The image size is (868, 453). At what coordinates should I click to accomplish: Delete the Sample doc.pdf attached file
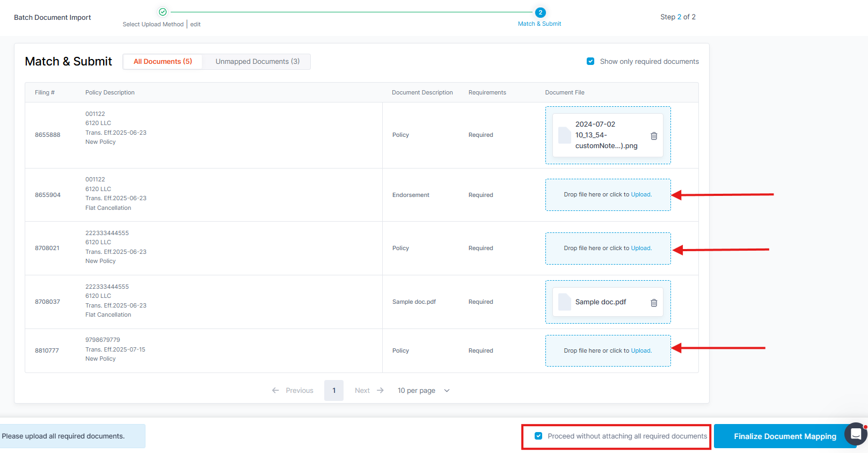click(654, 303)
